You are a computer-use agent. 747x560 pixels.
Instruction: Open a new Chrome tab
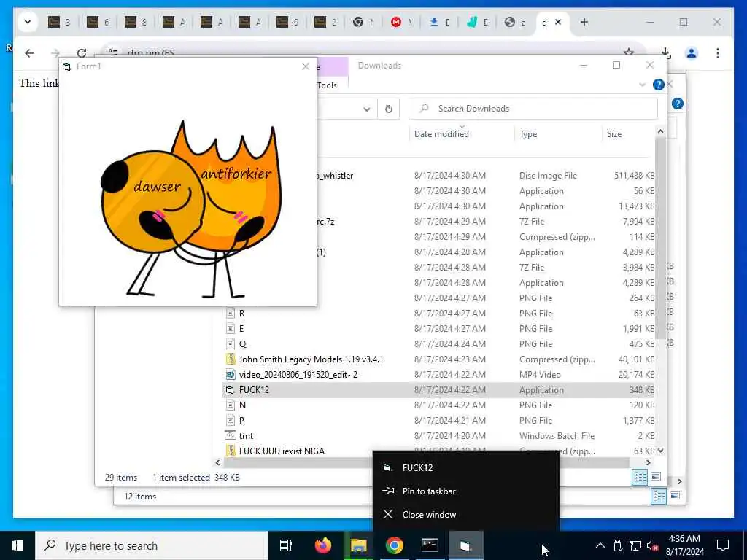pyautogui.click(x=584, y=22)
